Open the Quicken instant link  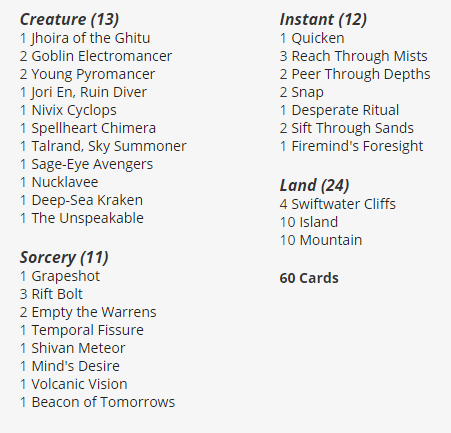click(x=318, y=38)
